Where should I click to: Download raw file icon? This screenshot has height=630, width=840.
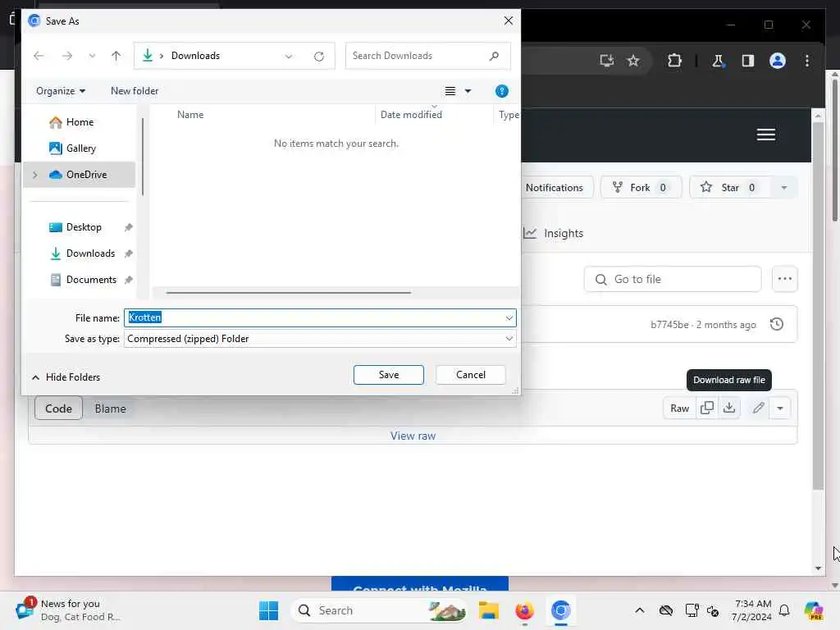pos(729,409)
